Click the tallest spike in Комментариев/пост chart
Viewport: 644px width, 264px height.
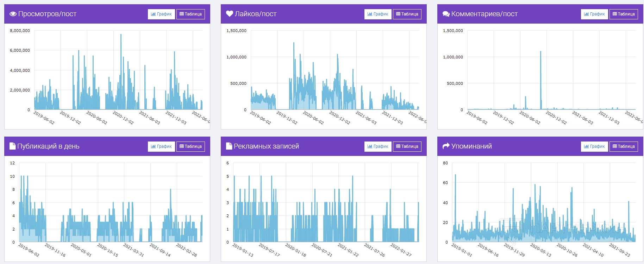tap(540, 52)
